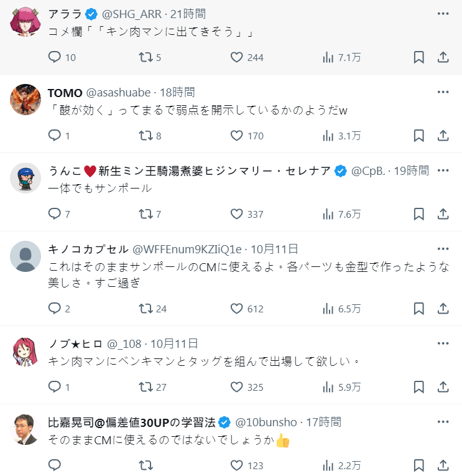462x476 pixels.
Task: Expand more menu on 比嘉晃司's post
Action: tap(443, 422)
